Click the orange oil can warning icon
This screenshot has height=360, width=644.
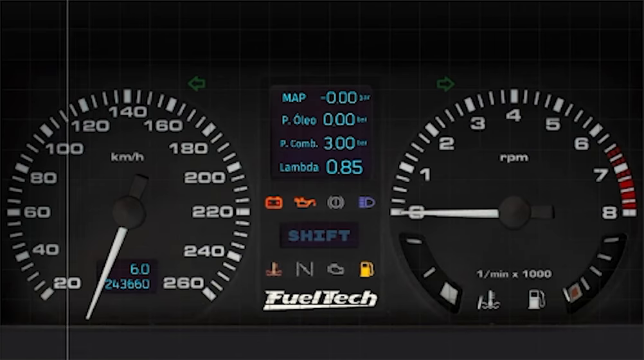click(305, 203)
